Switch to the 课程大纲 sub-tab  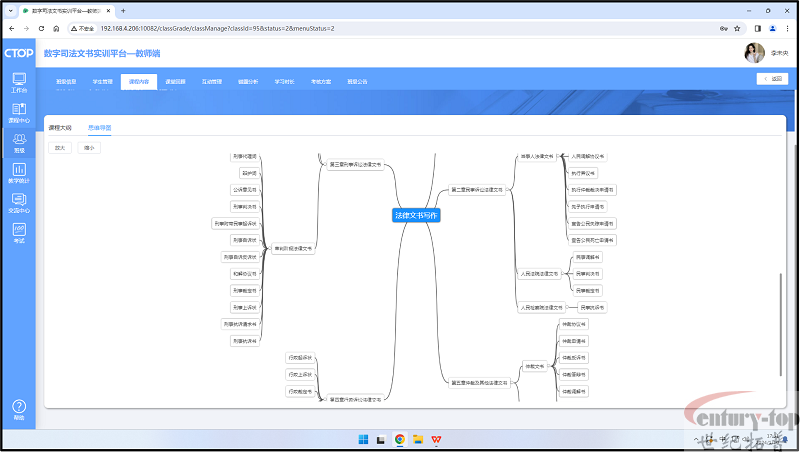(x=60, y=128)
